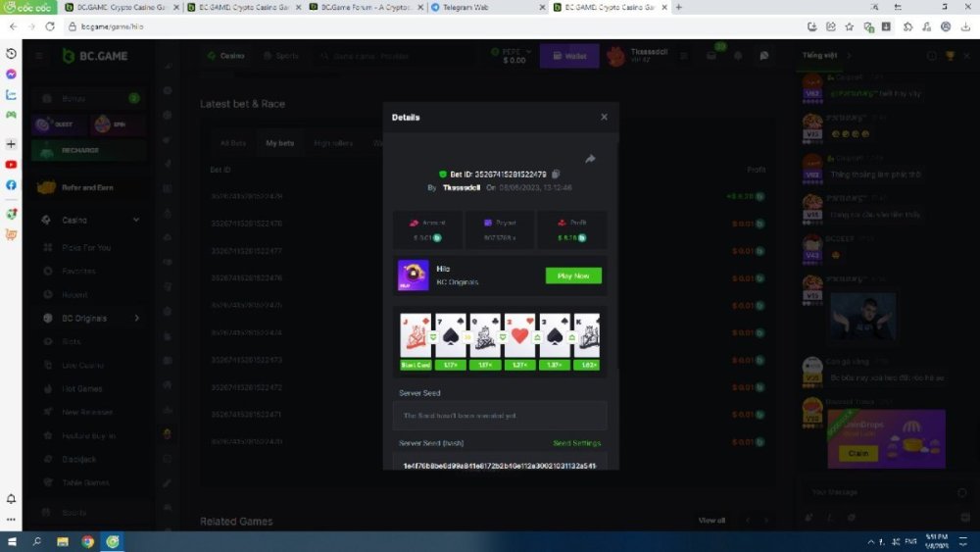This screenshot has width=980, height=552.
Task: Select the High rollers tab
Action: [x=333, y=143]
